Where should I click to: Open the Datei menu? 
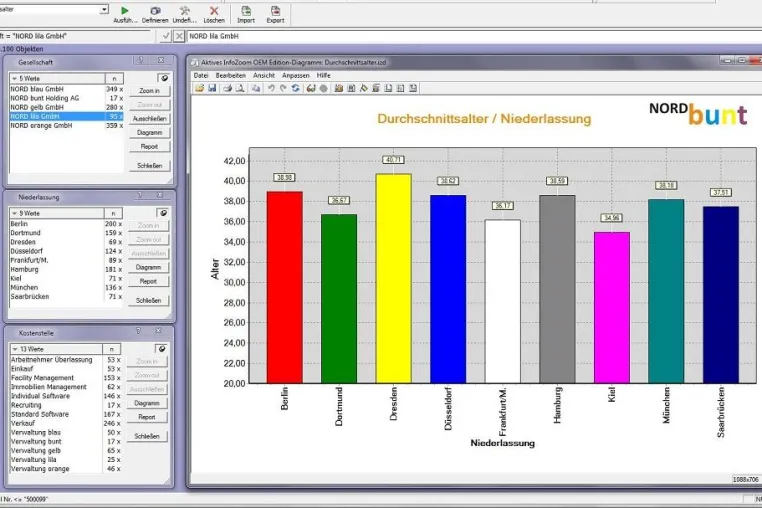[x=201, y=75]
